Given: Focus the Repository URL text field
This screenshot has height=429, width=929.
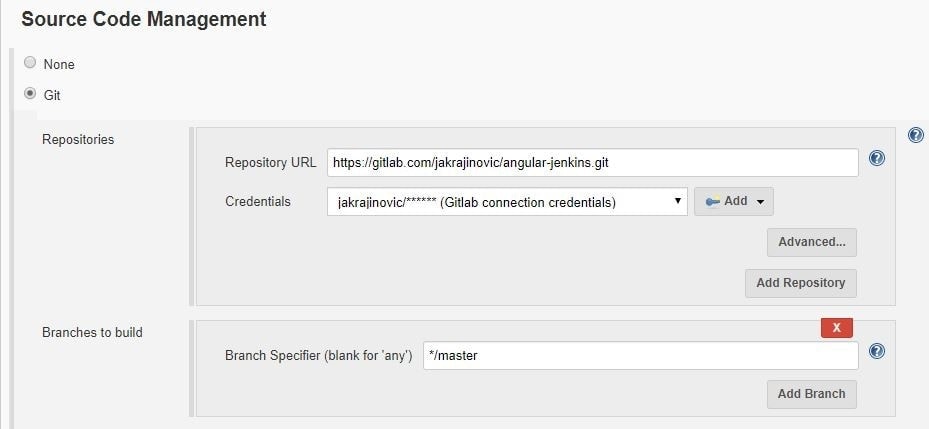Looking at the screenshot, I should 592,162.
